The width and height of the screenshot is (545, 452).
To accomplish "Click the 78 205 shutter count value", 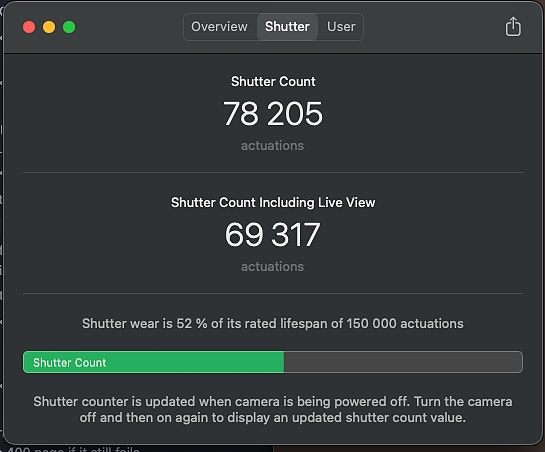I will click(x=273, y=114).
